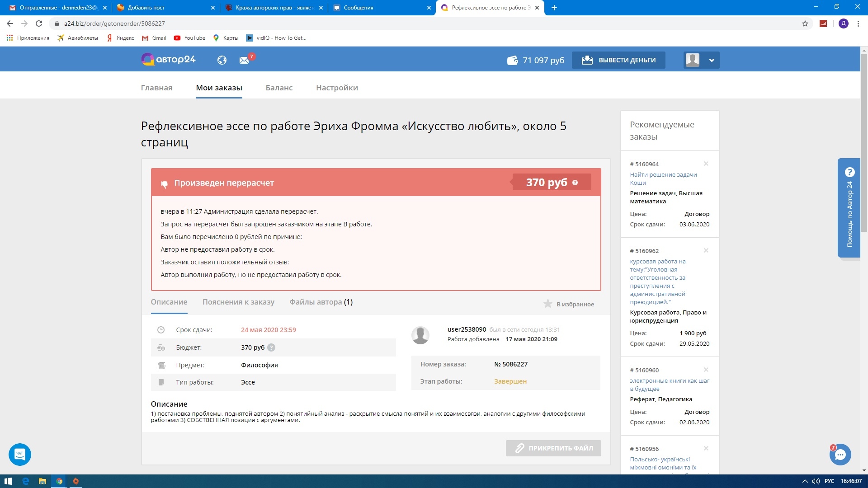Launch Edge from taskbar

(26, 481)
